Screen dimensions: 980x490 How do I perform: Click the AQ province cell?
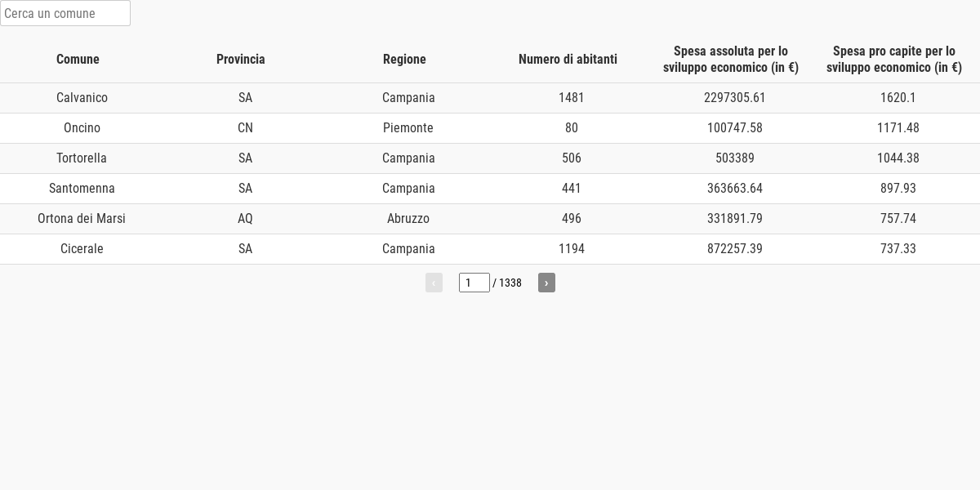pyautogui.click(x=245, y=219)
